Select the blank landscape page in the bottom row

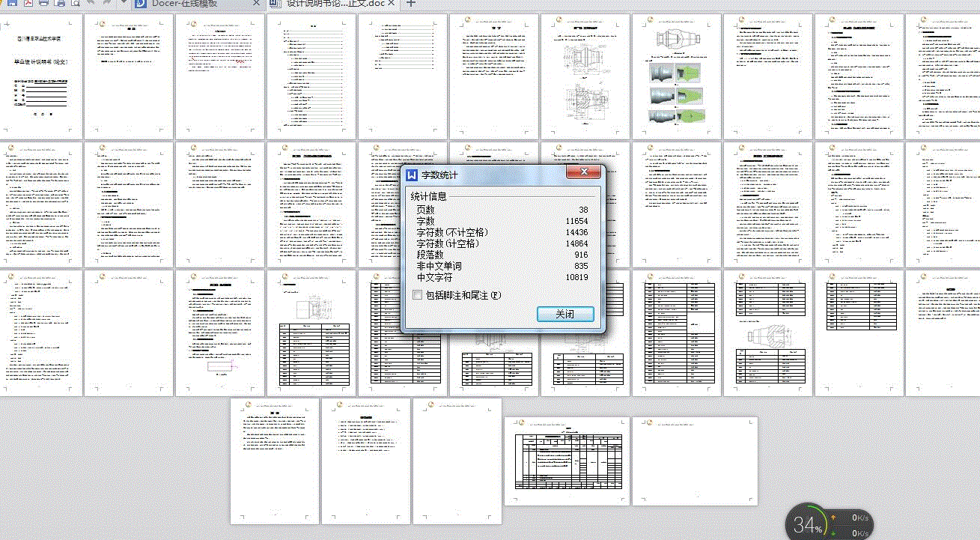point(695,461)
